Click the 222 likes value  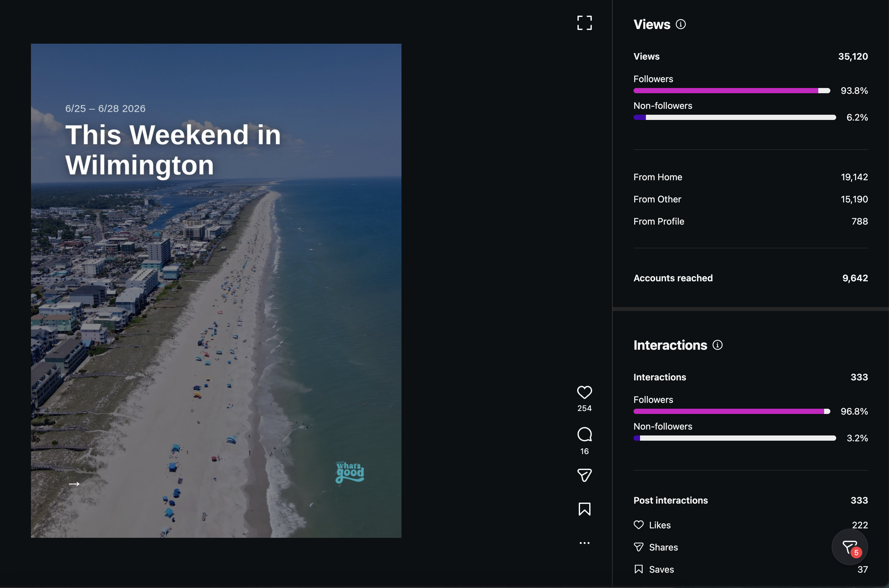point(860,525)
